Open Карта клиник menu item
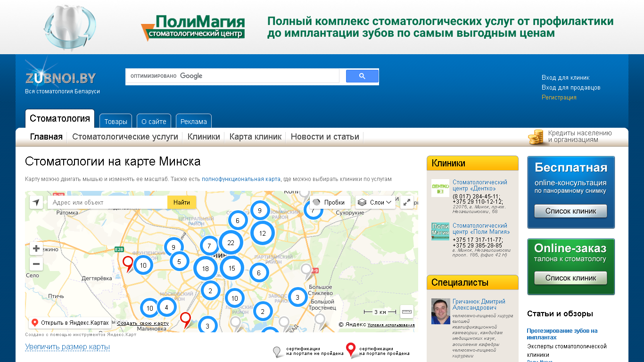644x362 pixels. pos(256,137)
